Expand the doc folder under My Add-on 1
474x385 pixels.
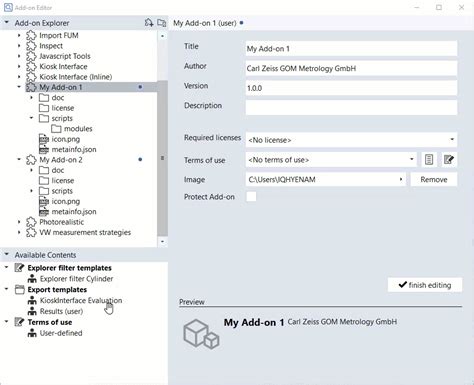(x=31, y=98)
